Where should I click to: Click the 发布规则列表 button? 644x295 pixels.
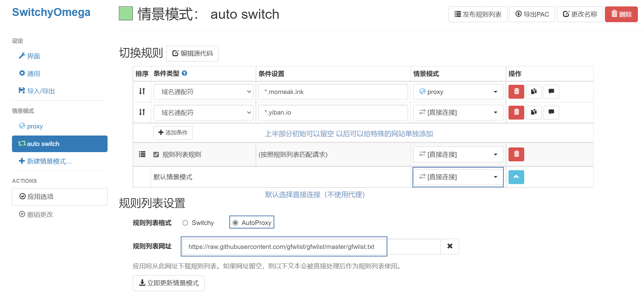[x=478, y=14]
